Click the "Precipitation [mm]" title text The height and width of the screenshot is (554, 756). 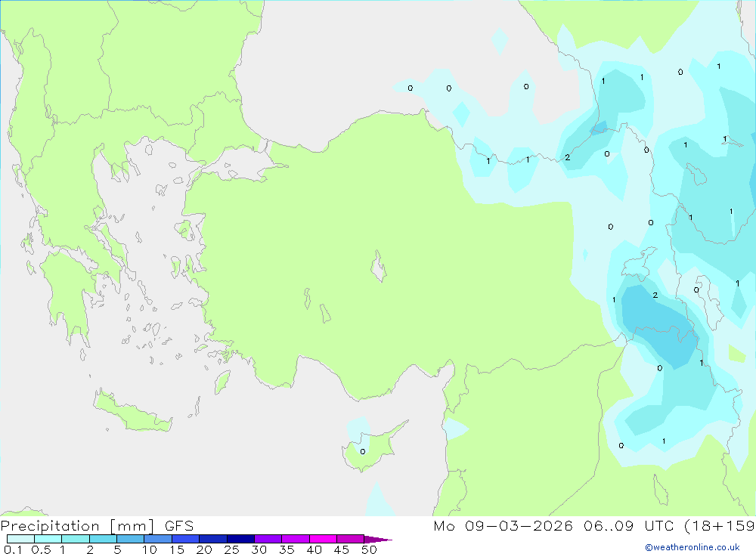pos(77,526)
